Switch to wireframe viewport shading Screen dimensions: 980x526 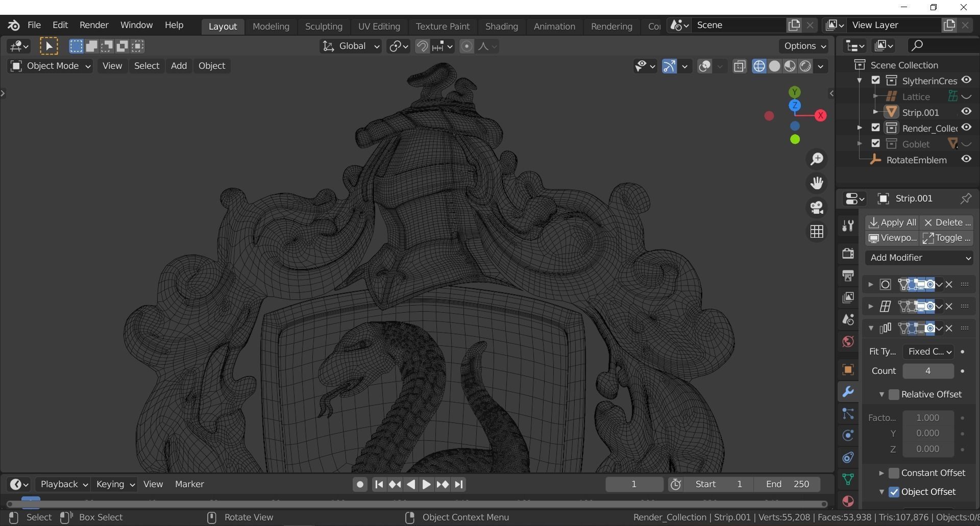click(x=759, y=66)
